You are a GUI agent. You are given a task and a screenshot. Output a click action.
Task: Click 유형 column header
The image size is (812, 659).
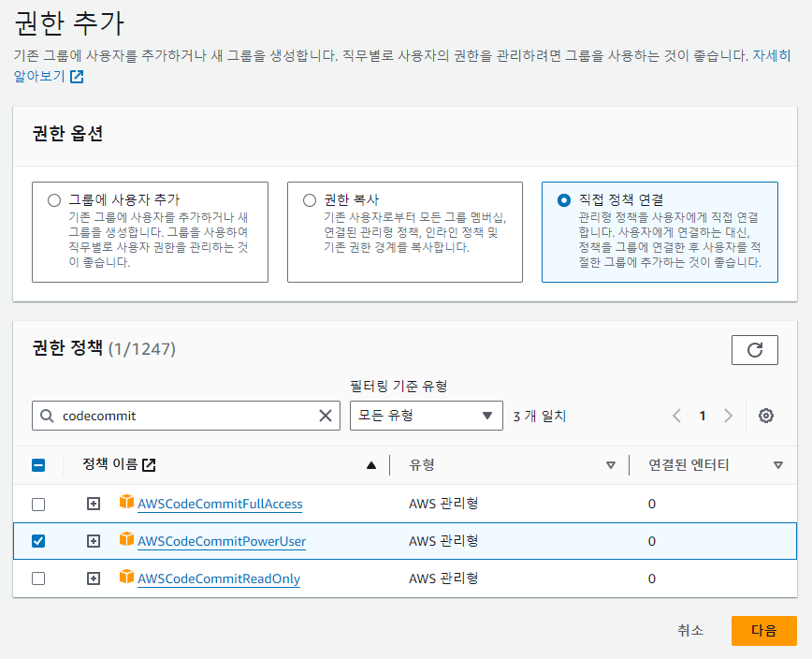422,464
